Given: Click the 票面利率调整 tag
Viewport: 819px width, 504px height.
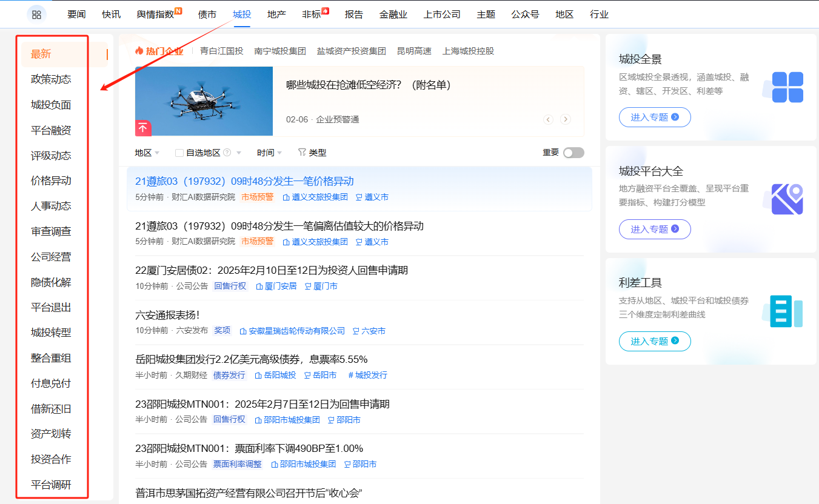Looking at the screenshot, I should [238, 464].
